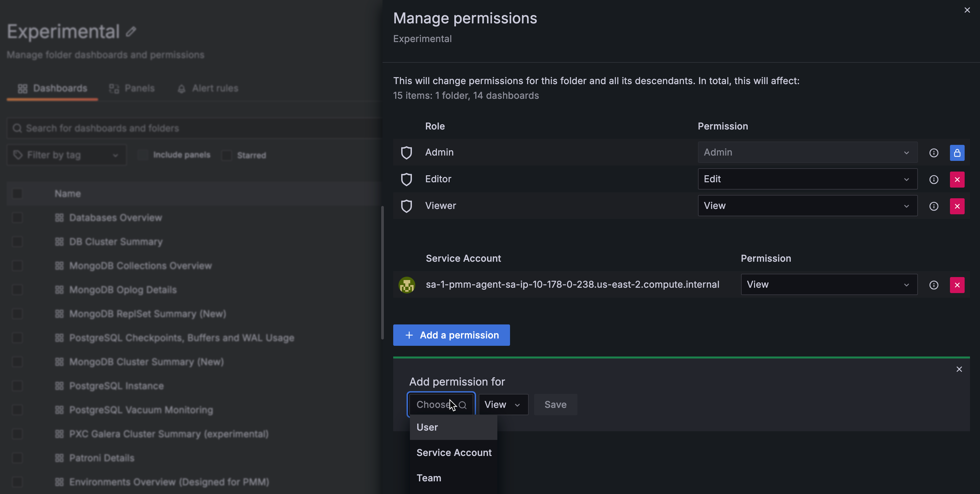
Task: Check the Databases Overview row checkbox
Action: (x=17, y=218)
